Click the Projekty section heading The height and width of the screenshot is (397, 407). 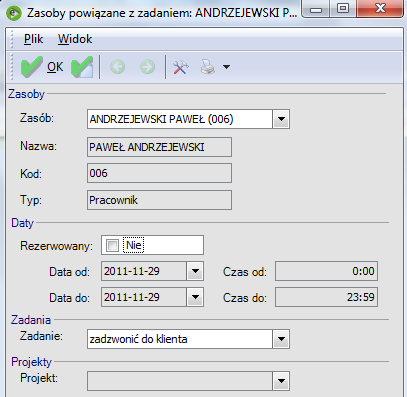click(32, 362)
